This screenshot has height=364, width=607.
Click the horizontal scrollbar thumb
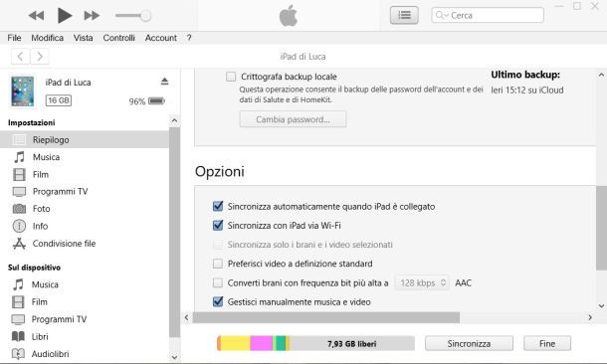click(x=326, y=317)
